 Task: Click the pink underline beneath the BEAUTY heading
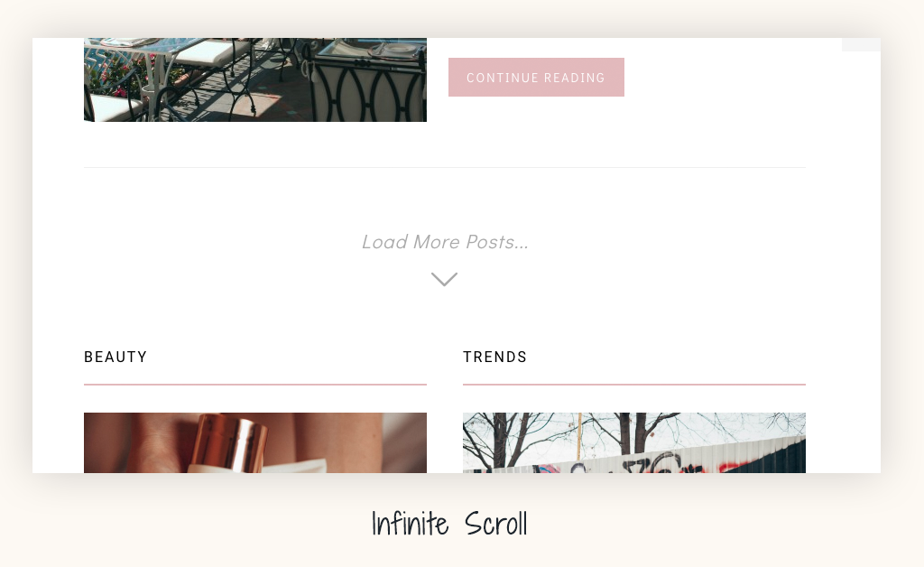click(255, 385)
